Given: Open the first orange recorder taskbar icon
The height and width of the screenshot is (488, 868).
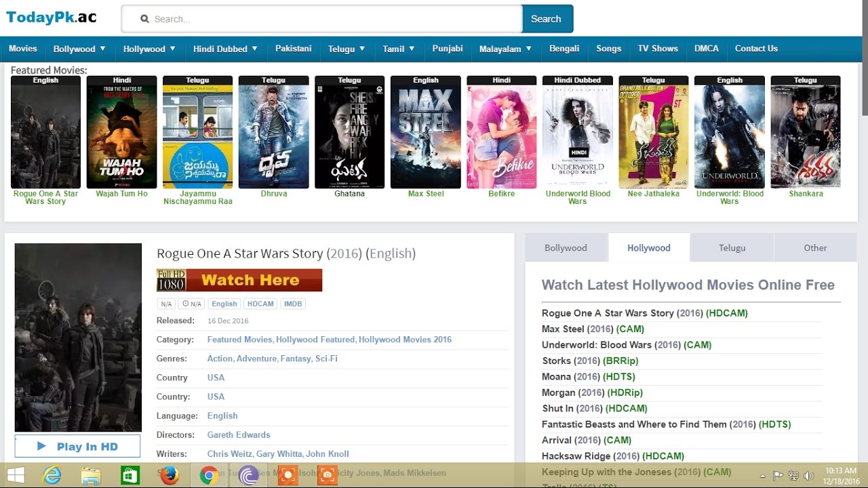Looking at the screenshot, I should (288, 476).
